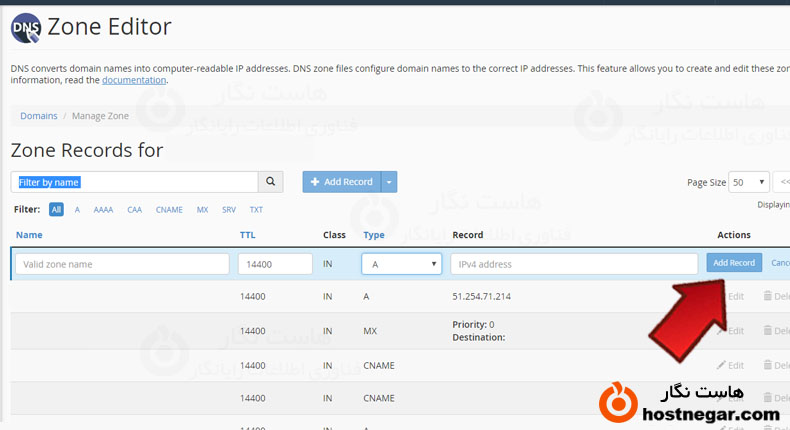The height and width of the screenshot is (430, 790).
Task: Filter records by TXT type
Action: (x=256, y=210)
